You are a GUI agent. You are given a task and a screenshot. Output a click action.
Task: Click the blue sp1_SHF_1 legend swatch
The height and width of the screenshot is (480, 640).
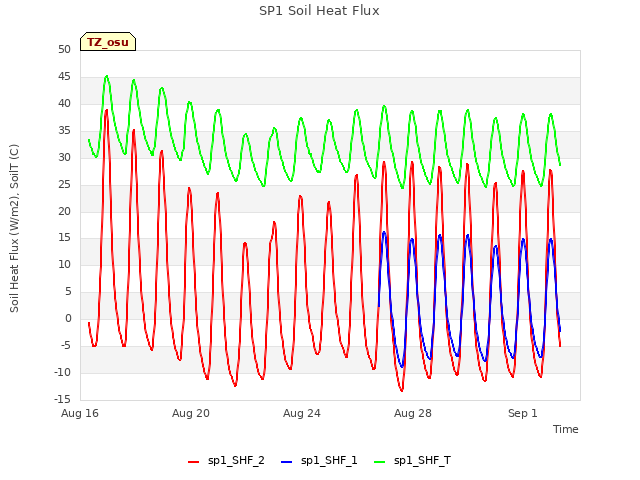(287, 462)
